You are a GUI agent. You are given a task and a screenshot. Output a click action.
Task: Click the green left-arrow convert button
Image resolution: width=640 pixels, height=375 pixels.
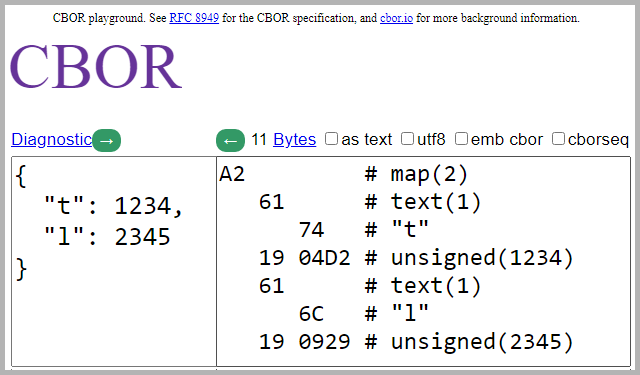point(230,140)
